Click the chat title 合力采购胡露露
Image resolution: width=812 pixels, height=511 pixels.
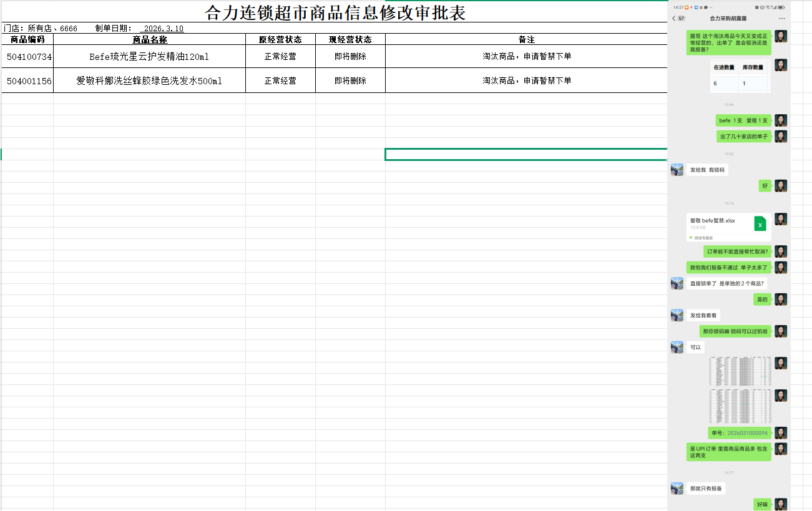(x=727, y=19)
